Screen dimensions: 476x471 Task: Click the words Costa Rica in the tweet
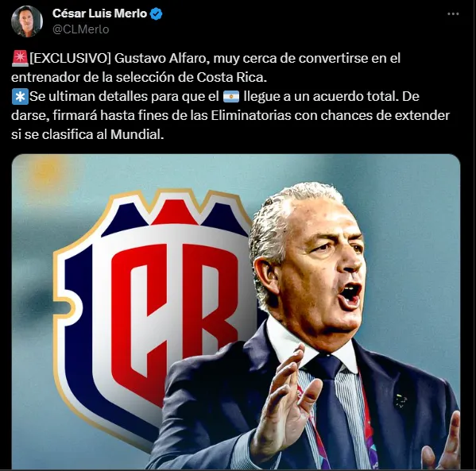click(231, 77)
